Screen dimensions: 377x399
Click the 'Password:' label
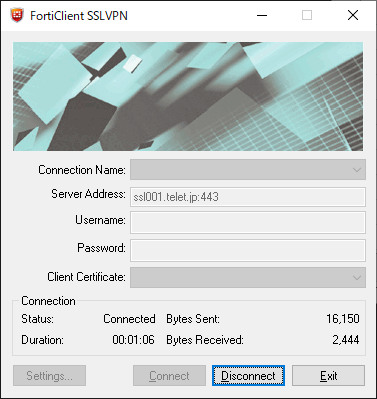pos(101,248)
